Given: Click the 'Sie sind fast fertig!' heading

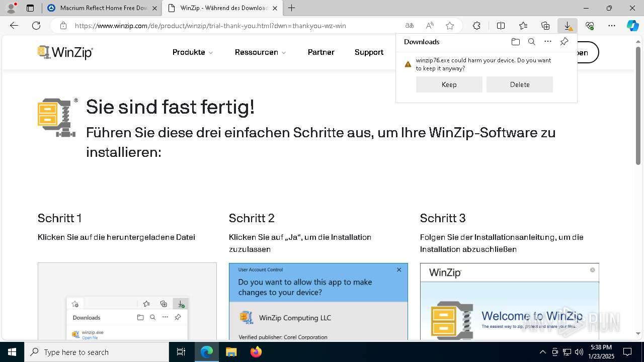Looking at the screenshot, I should (170, 107).
